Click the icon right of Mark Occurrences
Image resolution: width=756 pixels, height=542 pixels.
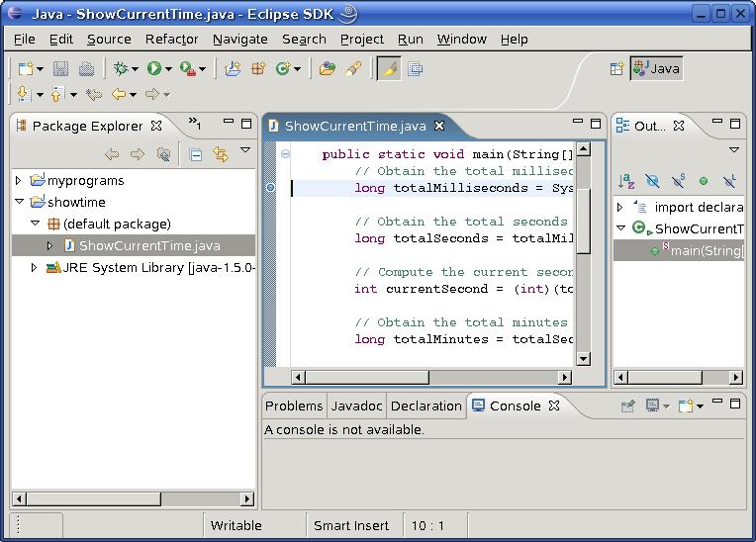tap(415, 69)
